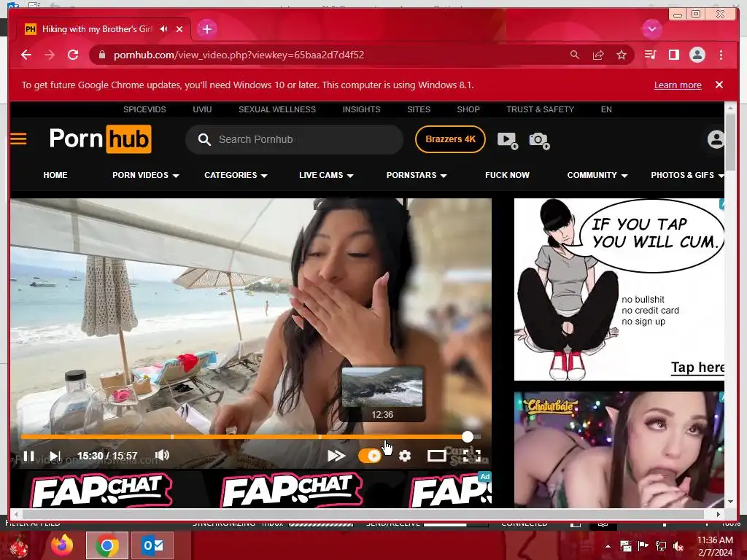Focus the Search Pornhub field
The width and height of the screenshot is (747, 560).
coord(295,139)
